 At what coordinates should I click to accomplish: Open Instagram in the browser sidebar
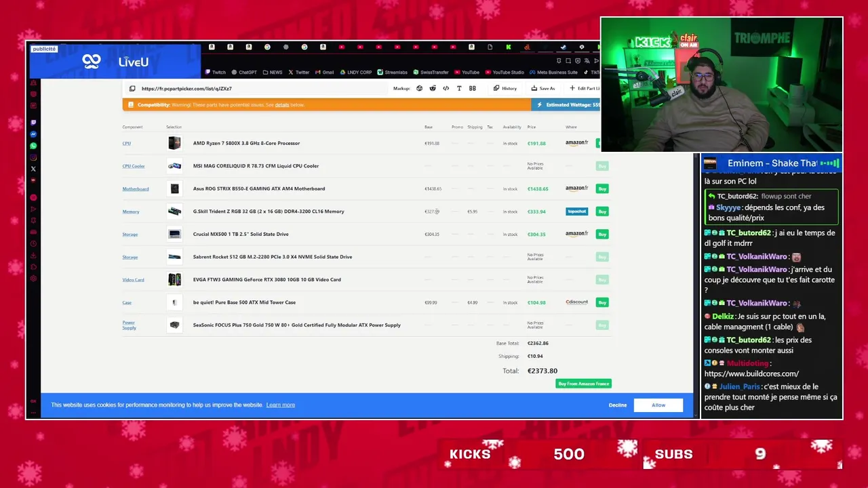(x=33, y=157)
